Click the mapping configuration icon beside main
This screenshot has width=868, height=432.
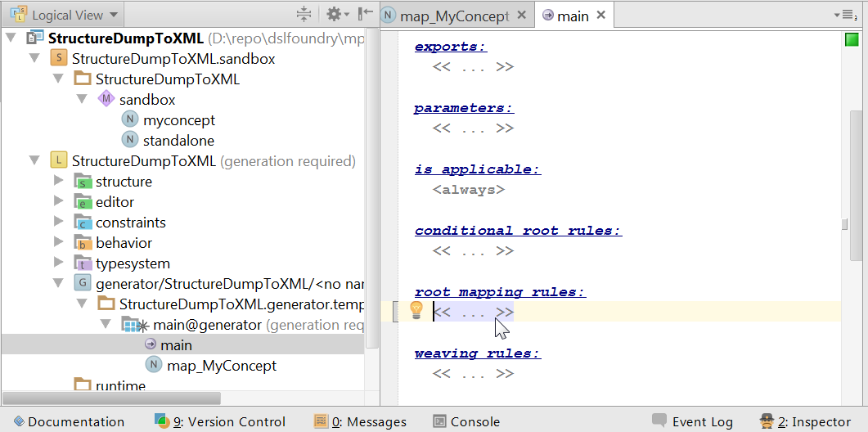(x=151, y=344)
